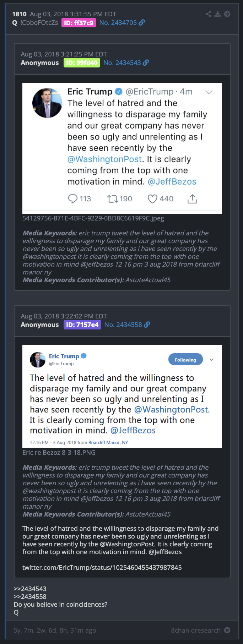243x644 pixels.
Task: Click the link icon beside No. 2434558
Action: (147, 324)
